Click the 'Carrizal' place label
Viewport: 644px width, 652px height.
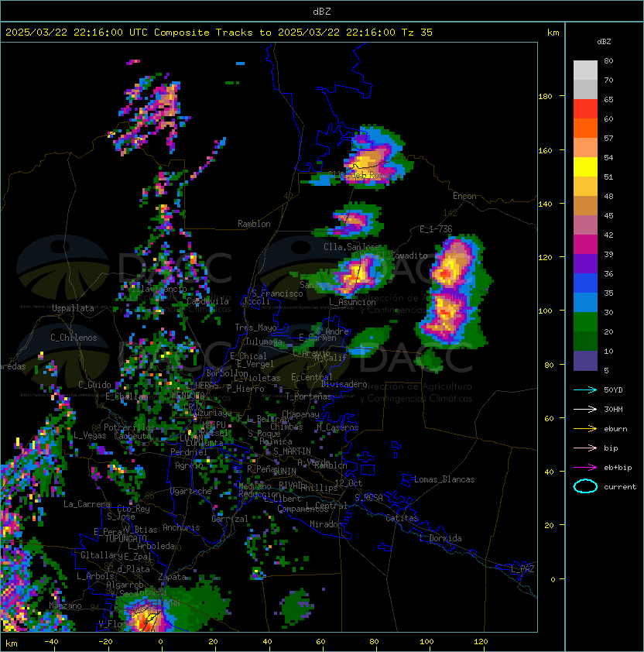tap(230, 519)
